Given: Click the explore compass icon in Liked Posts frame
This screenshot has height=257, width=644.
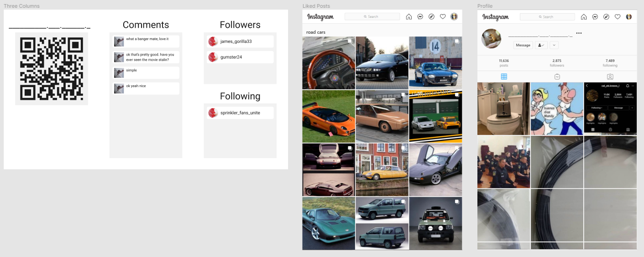Looking at the screenshot, I should 431,17.
